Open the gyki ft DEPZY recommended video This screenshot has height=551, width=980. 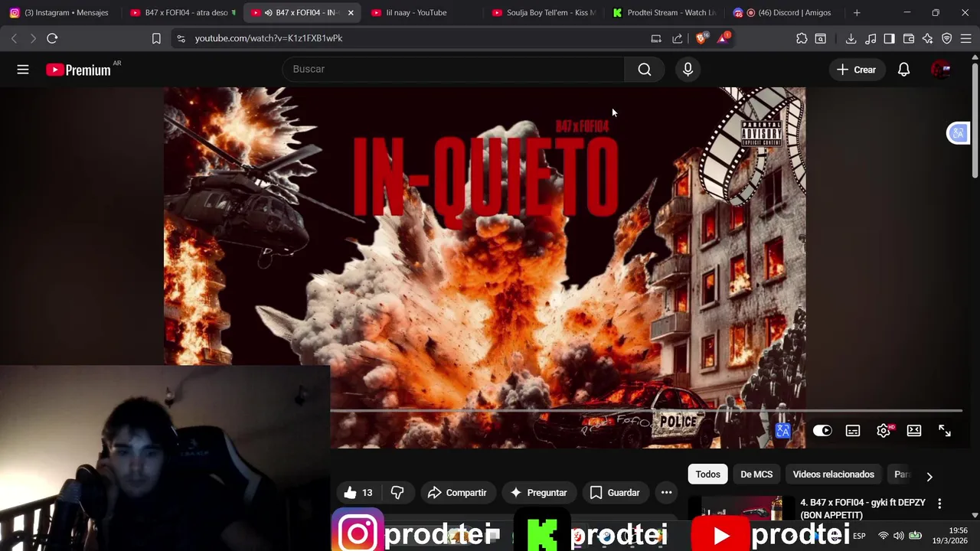point(863,509)
